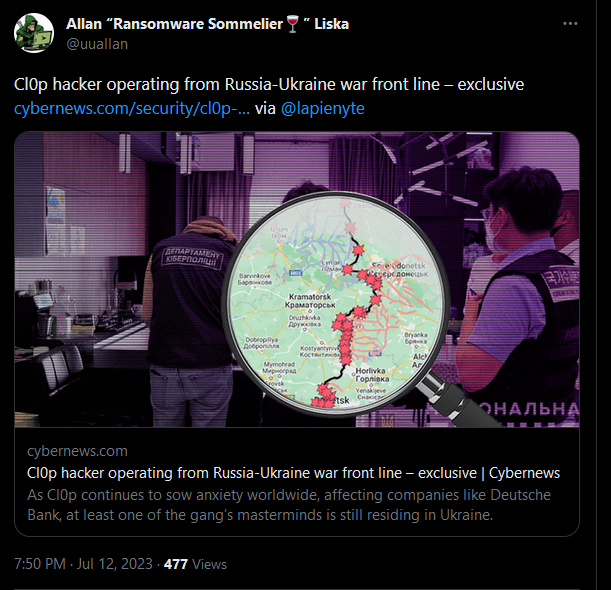Click the card description about Deutsche Bank
This screenshot has height=590, width=611.
[289, 505]
